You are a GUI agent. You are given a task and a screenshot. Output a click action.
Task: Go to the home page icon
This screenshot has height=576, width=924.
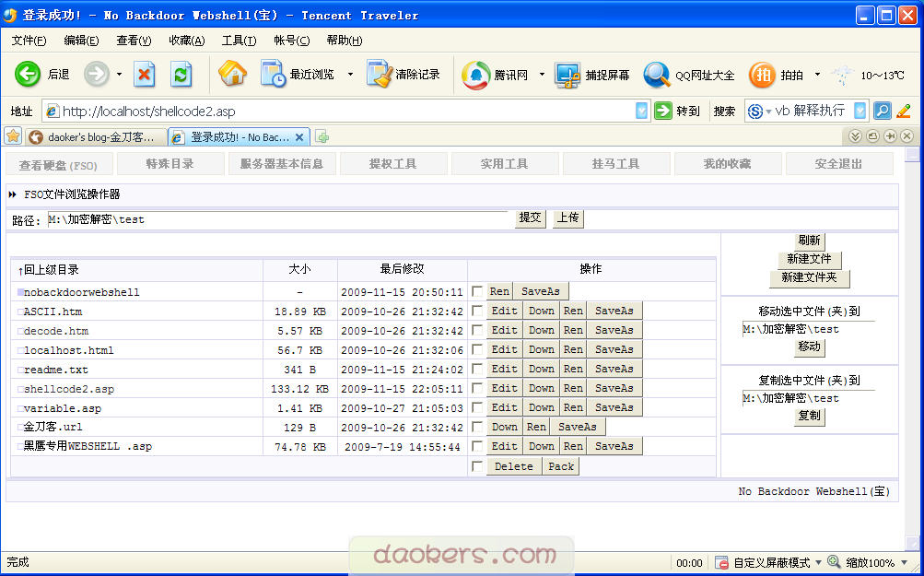click(232, 75)
